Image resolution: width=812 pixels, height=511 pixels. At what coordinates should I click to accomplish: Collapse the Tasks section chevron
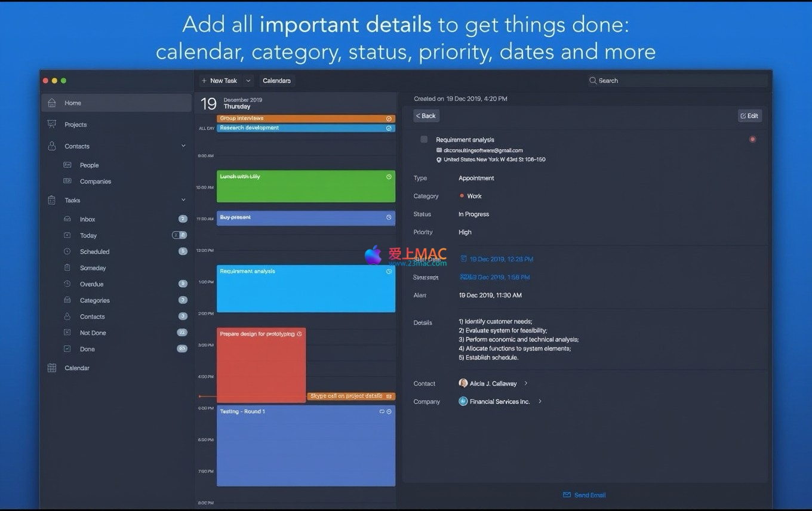[183, 200]
